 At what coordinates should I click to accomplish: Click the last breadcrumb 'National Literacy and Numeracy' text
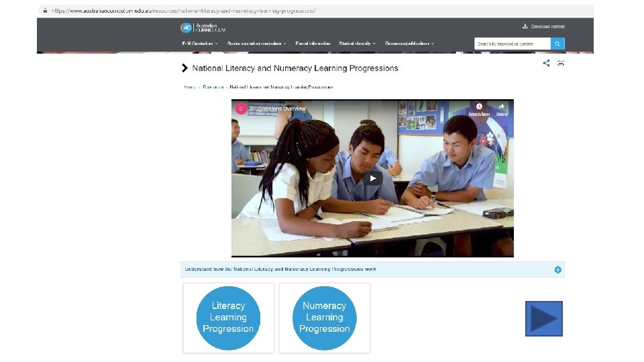(x=281, y=87)
